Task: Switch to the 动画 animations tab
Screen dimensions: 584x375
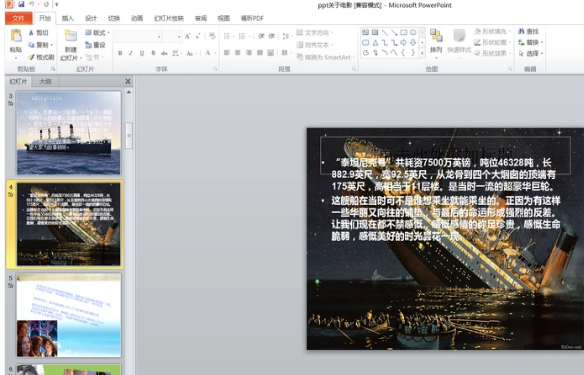Action: tap(137, 18)
